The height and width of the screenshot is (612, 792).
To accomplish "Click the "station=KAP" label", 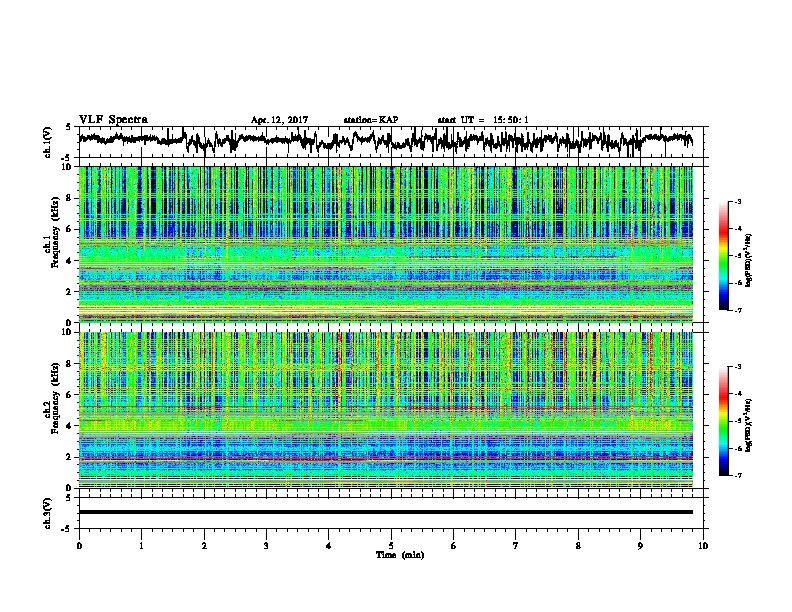I will pyautogui.click(x=371, y=120).
